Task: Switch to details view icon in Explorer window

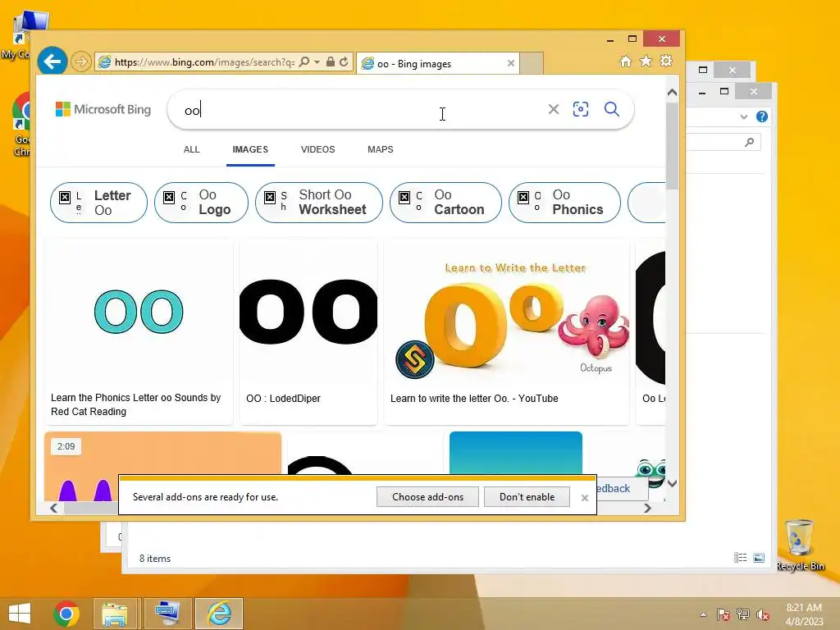Action: pyautogui.click(x=741, y=558)
